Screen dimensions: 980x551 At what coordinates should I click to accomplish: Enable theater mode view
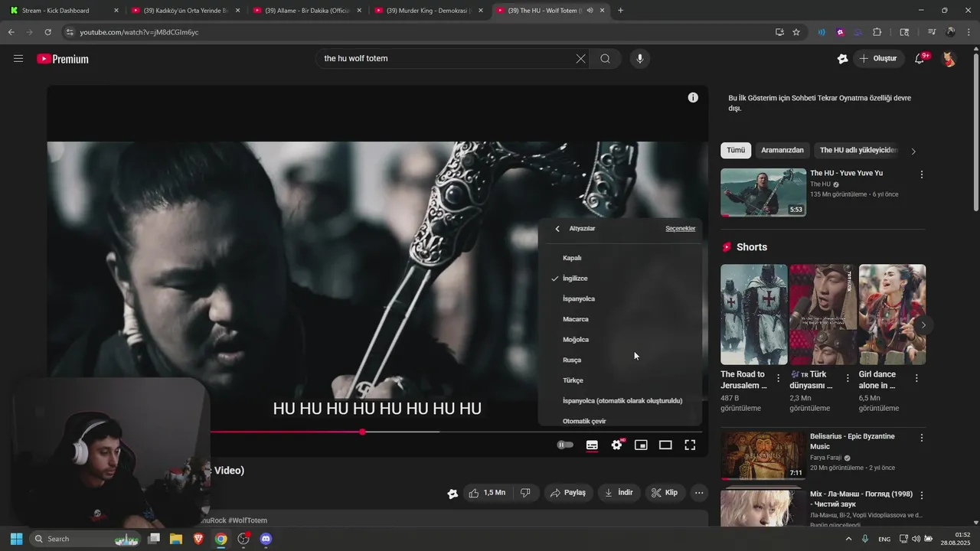click(x=665, y=445)
